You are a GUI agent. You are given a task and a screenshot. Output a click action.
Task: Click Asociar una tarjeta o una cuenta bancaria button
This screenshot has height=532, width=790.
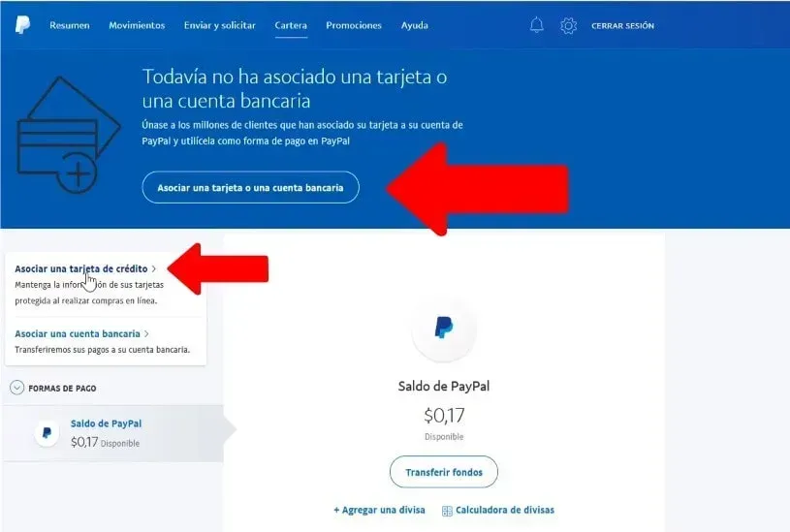pyautogui.click(x=251, y=187)
